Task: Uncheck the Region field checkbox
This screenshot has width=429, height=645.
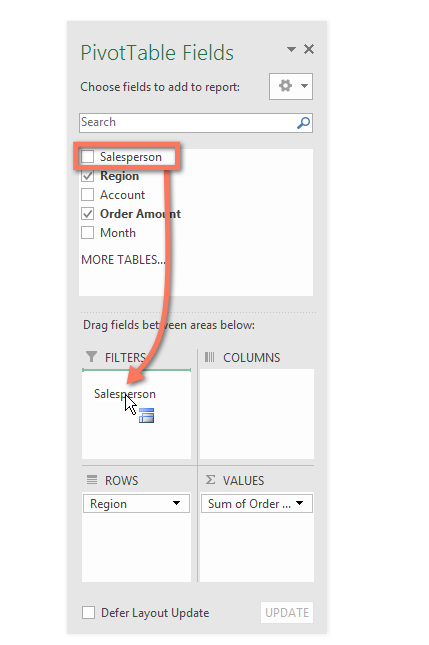Action: [x=88, y=176]
